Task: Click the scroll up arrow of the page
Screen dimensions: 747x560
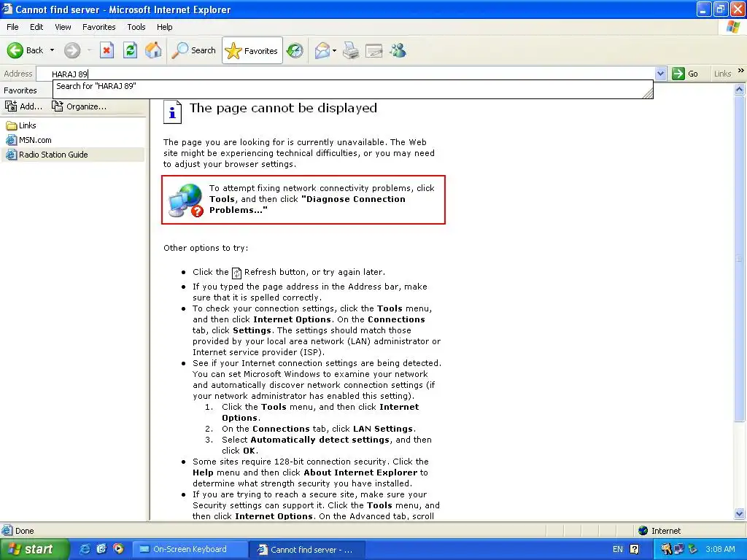Action: 740,89
